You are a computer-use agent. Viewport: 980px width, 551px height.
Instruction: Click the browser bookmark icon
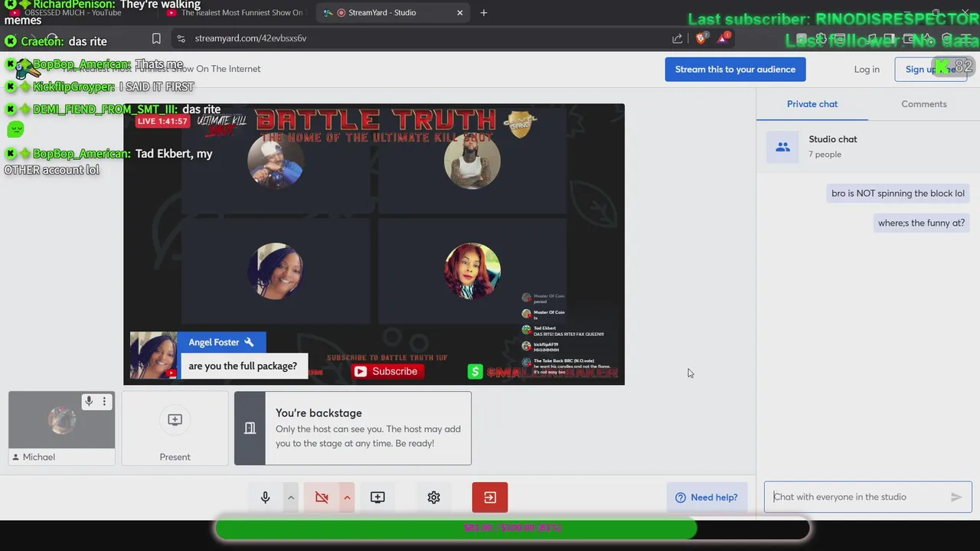[x=156, y=38]
